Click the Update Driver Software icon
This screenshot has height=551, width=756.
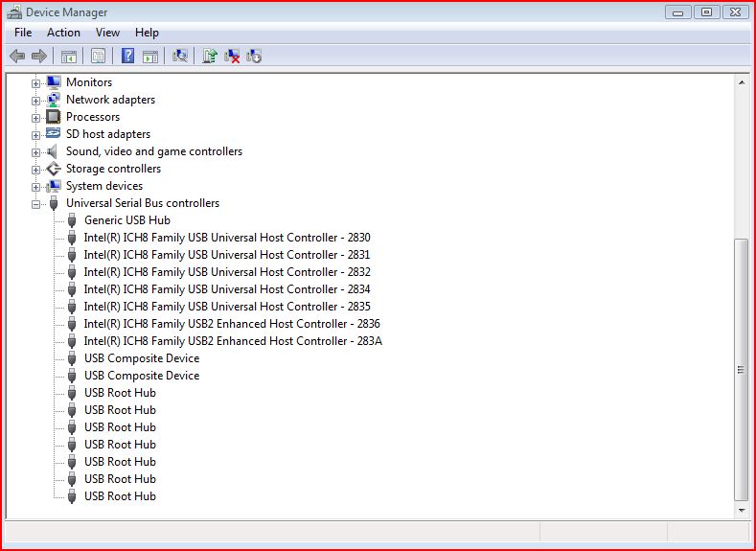pos(210,56)
